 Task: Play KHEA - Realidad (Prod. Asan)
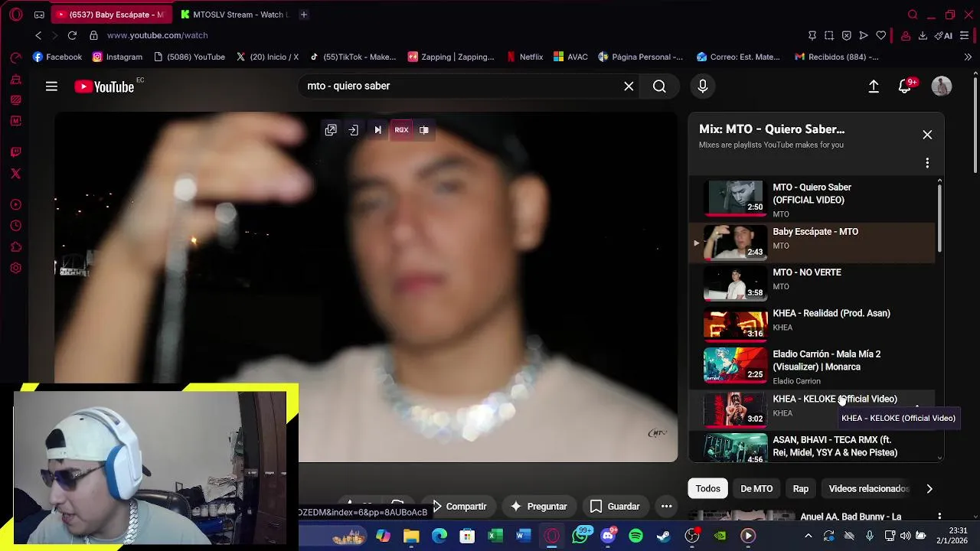click(812, 324)
